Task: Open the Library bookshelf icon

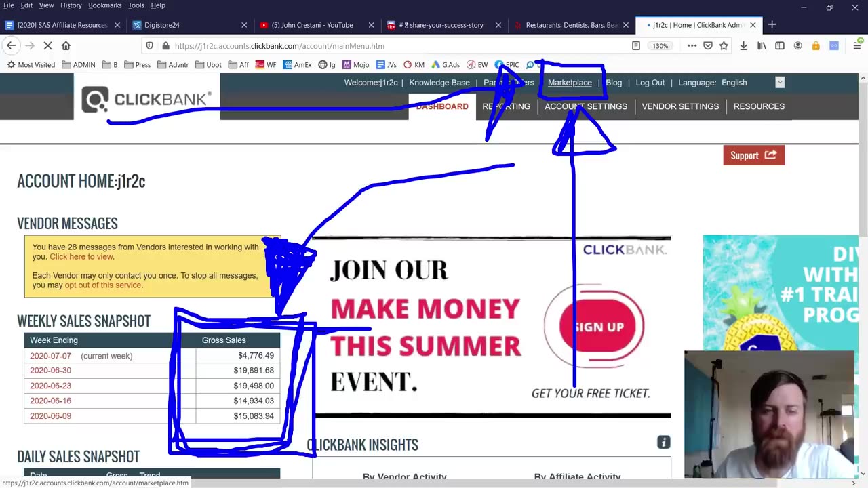Action: tap(762, 45)
